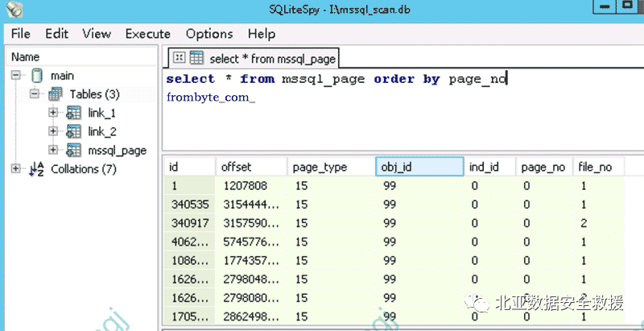This screenshot has width=644, height=331.
Task: Select the 'select * from mssql_page' tab
Action: pyautogui.click(x=253, y=59)
